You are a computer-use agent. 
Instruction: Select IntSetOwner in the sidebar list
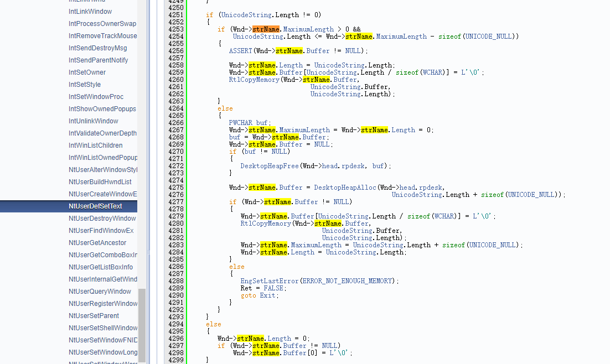[x=87, y=72]
